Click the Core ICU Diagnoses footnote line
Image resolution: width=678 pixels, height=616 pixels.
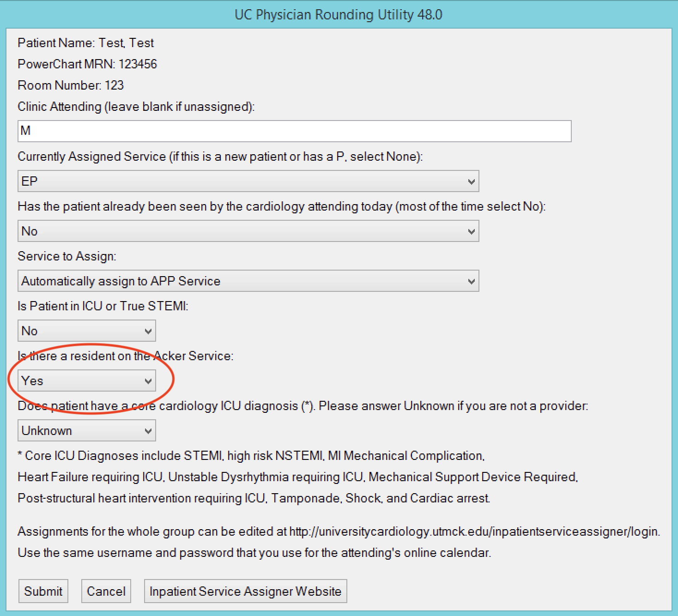tap(251, 456)
